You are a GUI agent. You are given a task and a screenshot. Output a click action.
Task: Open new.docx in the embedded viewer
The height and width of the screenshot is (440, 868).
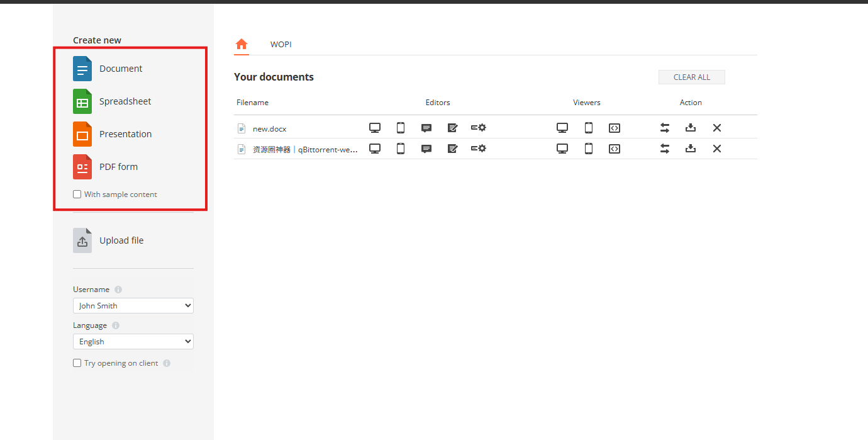[x=615, y=128]
